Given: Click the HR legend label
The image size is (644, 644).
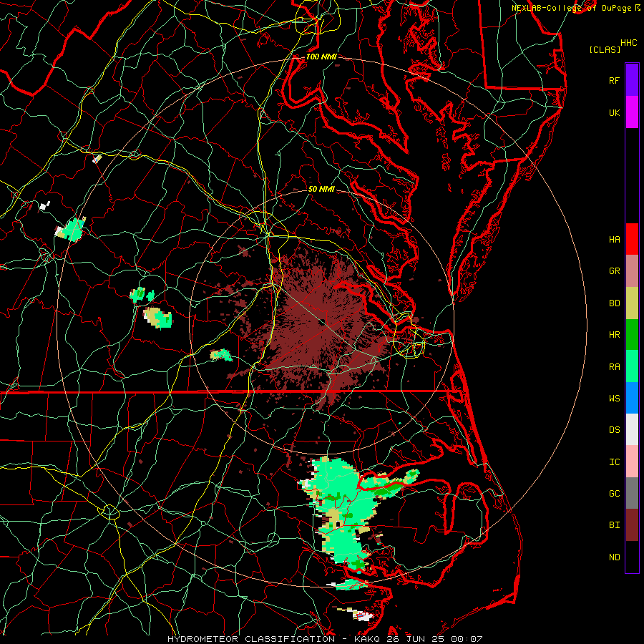Looking at the screenshot, I should pyautogui.click(x=614, y=335).
